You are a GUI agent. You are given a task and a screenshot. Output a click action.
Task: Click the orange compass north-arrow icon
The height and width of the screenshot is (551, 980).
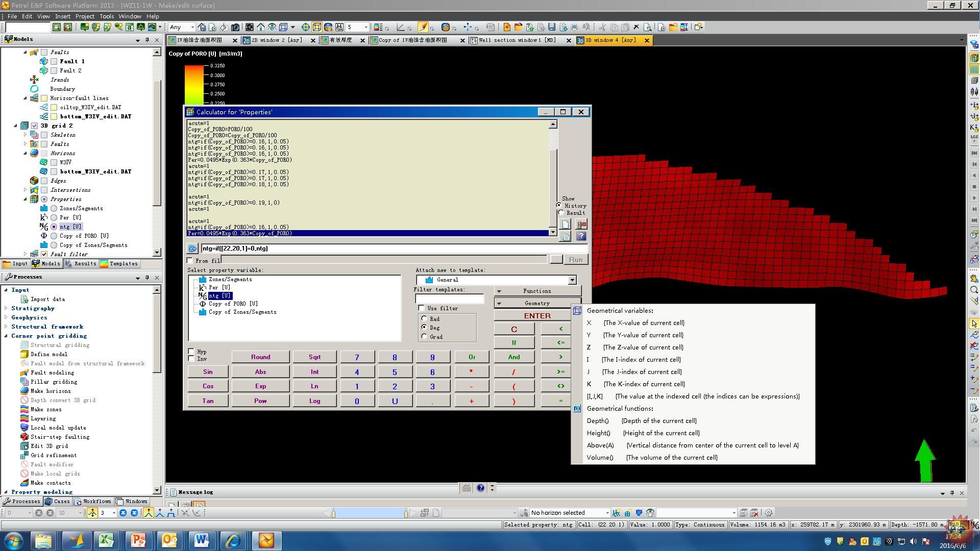[423, 27]
